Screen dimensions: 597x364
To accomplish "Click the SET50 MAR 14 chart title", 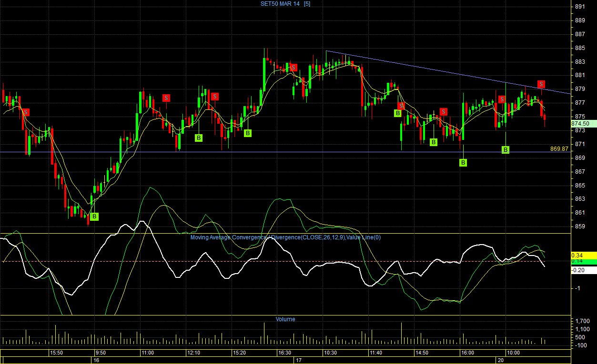I will point(285,4).
